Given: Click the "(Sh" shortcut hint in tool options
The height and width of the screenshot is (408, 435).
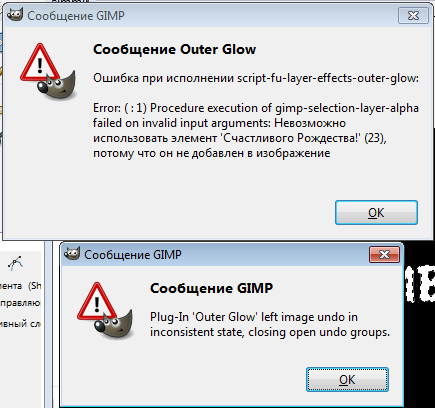Looking at the screenshot, I should [x=34, y=286].
